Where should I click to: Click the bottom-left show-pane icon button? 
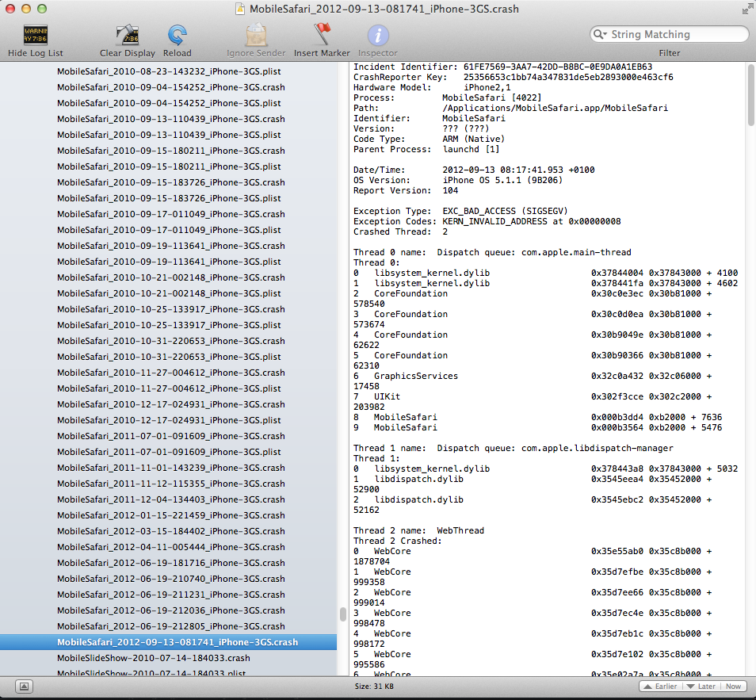click(x=24, y=686)
